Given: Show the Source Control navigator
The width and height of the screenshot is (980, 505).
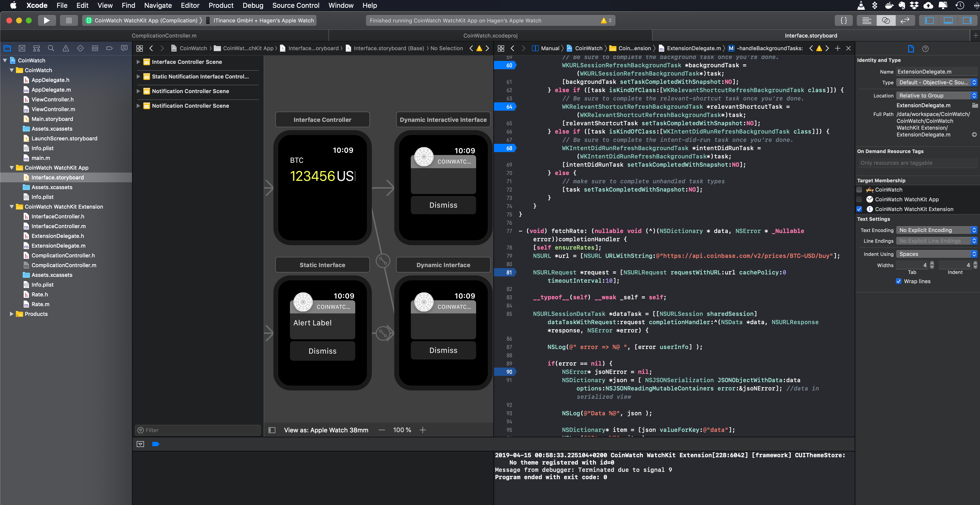Looking at the screenshot, I should click(x=22, y=48).
